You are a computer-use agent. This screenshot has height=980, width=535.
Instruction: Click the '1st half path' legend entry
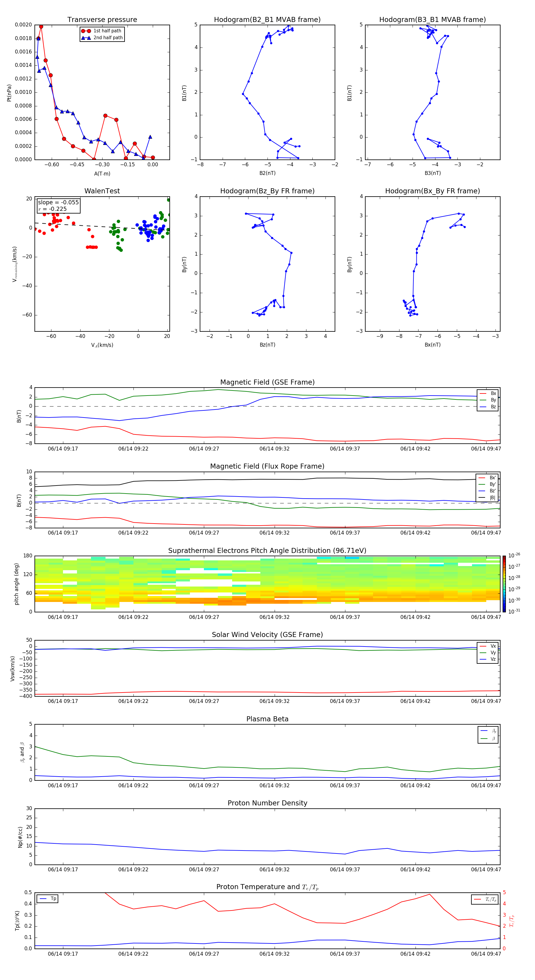[x=102, y=31]
